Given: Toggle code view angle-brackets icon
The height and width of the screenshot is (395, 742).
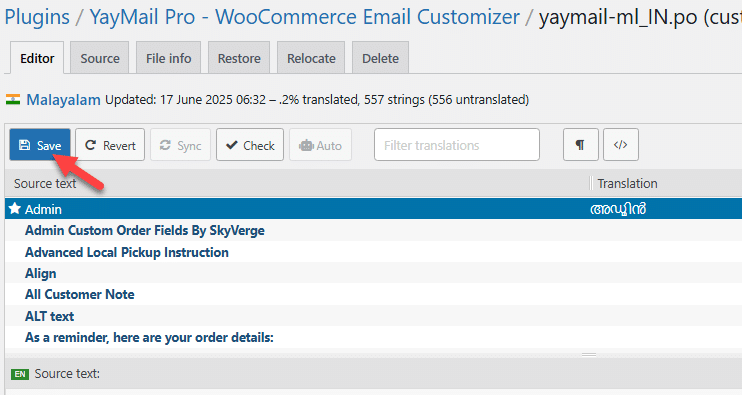Looking at the screenshot, I should pos(621,145).
